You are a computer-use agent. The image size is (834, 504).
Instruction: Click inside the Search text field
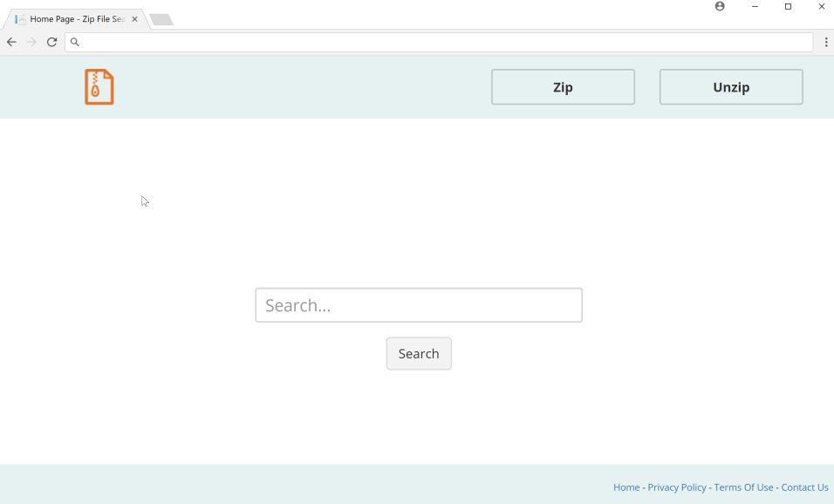[x=418, y=304]
